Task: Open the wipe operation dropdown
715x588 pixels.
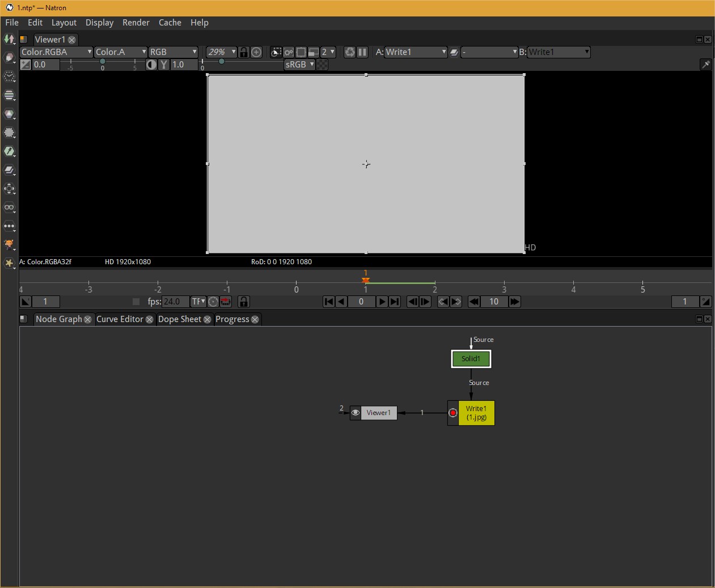Action: tap(489, 52)
